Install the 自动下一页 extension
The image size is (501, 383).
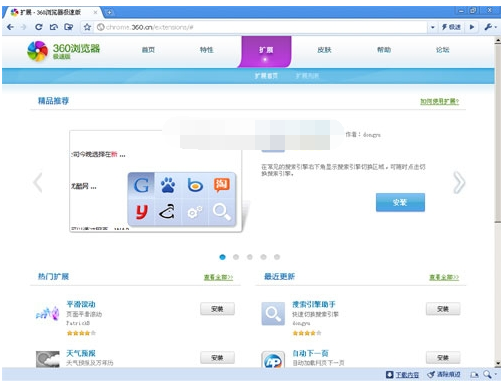click(x=443, y=358)
